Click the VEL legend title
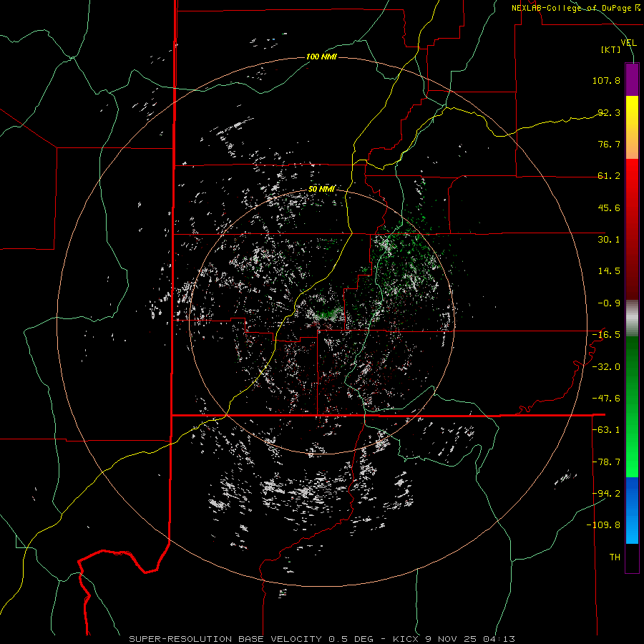The image size is (644, 644). (628, 42)
